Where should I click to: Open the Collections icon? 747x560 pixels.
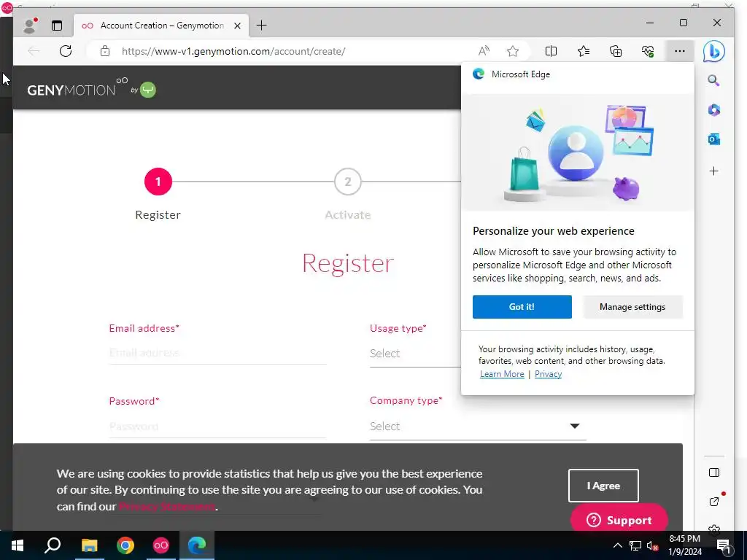tap(616, 51)
